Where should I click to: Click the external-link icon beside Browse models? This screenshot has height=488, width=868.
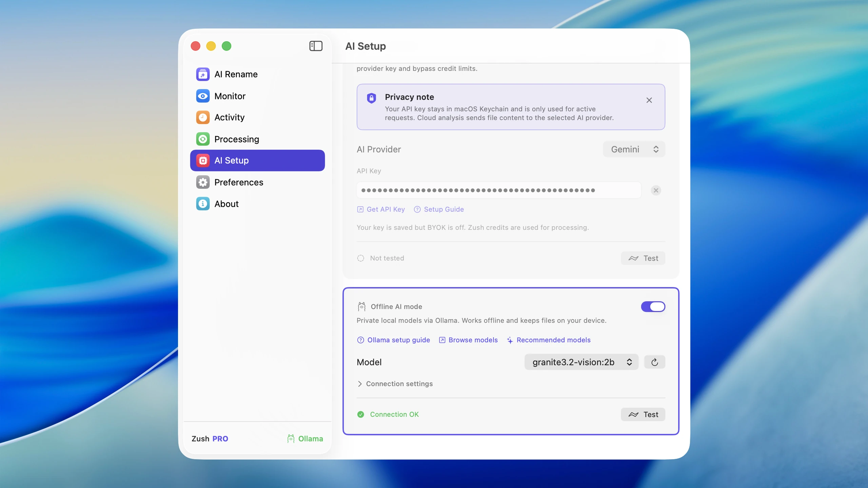(x=442, y=340)
